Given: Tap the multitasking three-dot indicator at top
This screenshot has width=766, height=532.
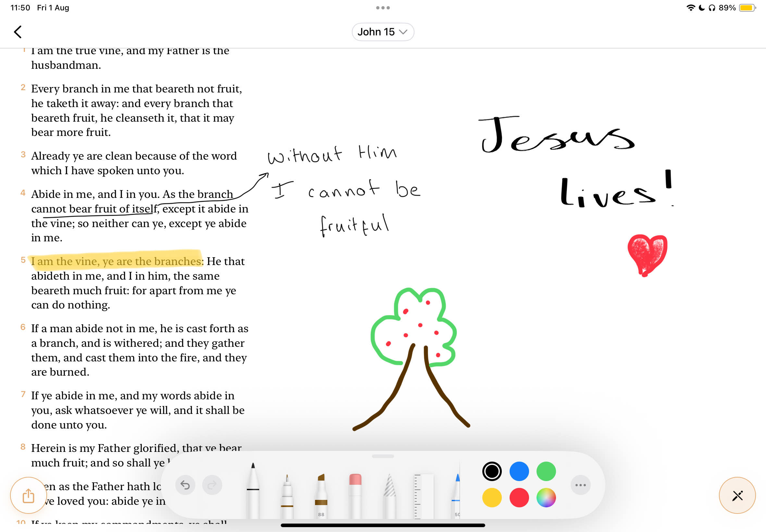Looking at the screenshot, I should [383, 7].
